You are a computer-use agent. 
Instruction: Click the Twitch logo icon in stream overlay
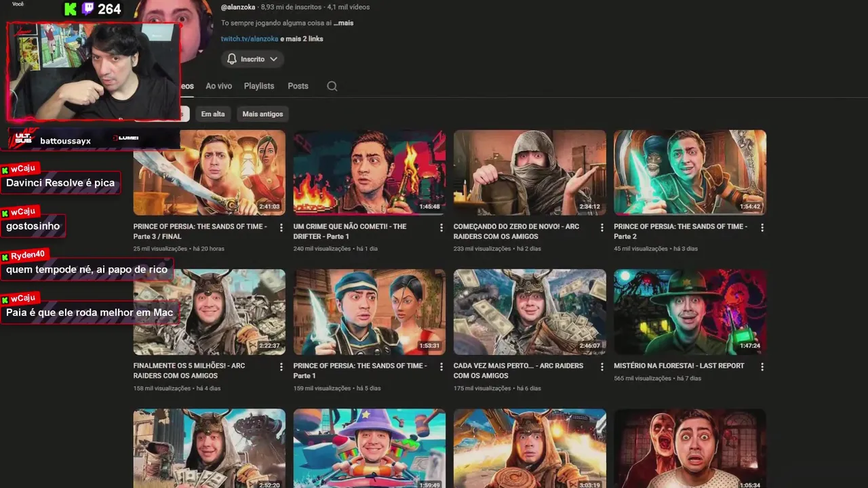(x=88, y=9)
